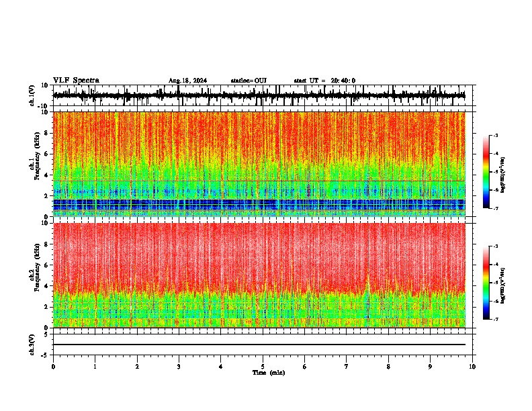Click the "8" kHz tick of ch.2 spectrogram

(x=47, y=244)
